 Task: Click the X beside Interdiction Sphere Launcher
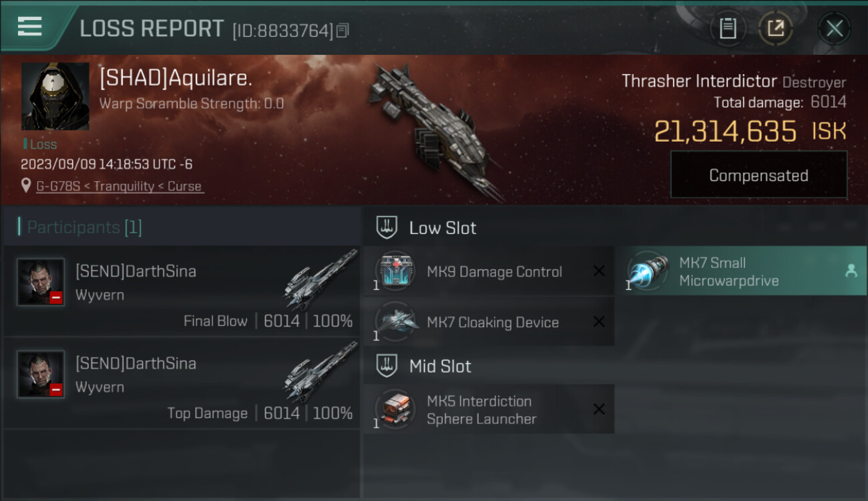coord(599,409)
